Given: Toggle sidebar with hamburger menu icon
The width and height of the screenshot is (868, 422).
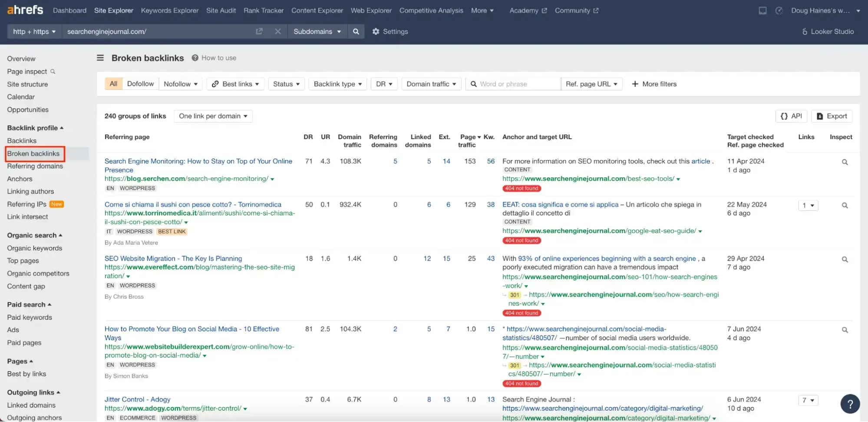Looking at the screenshot, I should tap(100, 58).
